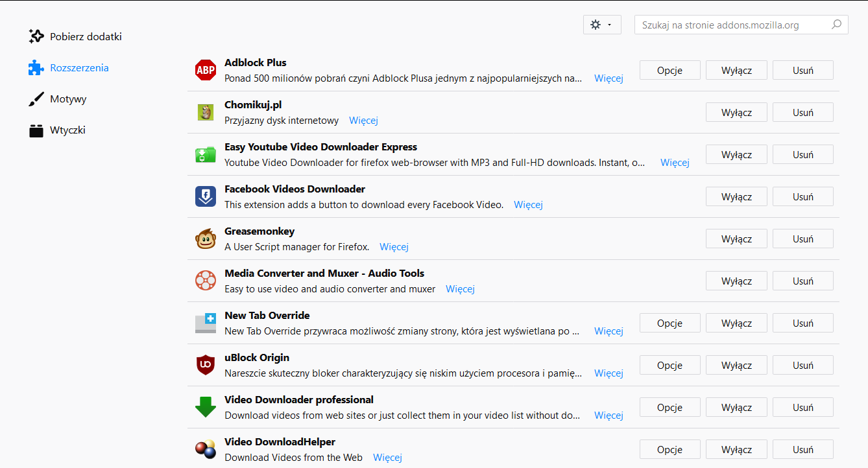Click Więcej link for Video DownloadHelper

click(387, 458)
